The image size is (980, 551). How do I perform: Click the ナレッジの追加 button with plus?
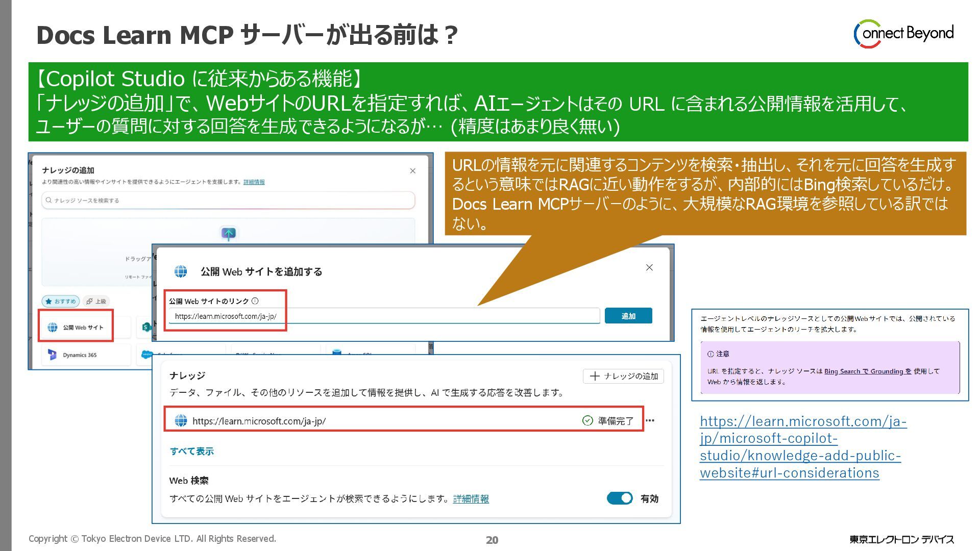[623, 376]
